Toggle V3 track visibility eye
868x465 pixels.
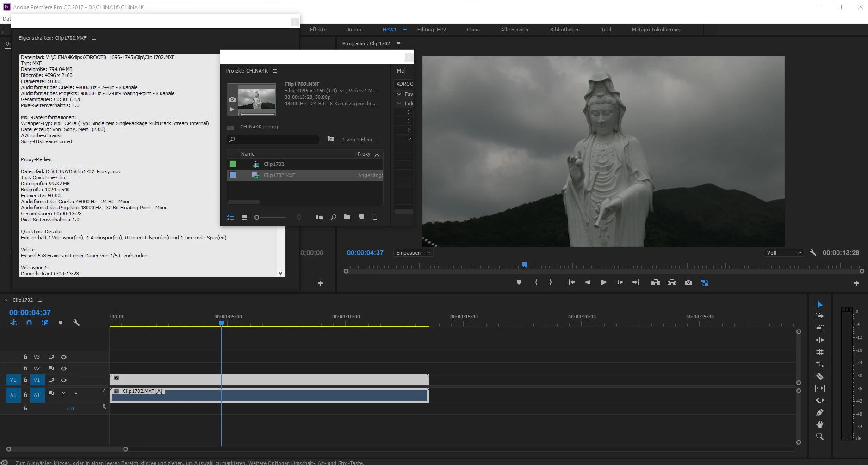coord(64,357)
